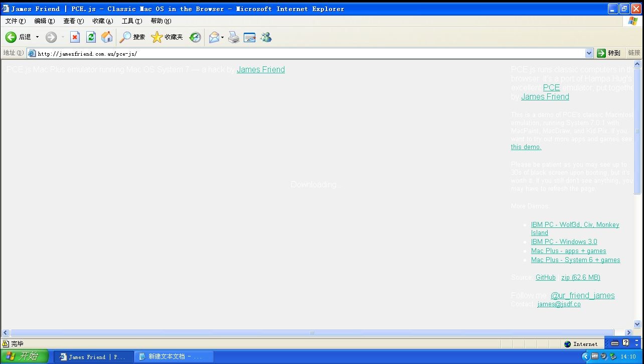
Task: Open the Search (搜索) magnifier toolbar button
Action: [132, 37]
